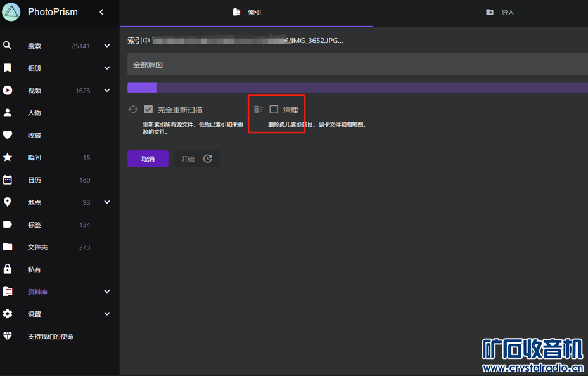Click the cleanup trash list icon
Screen dimensions: 588x376
pyautogui.click(x=259, y=109)
